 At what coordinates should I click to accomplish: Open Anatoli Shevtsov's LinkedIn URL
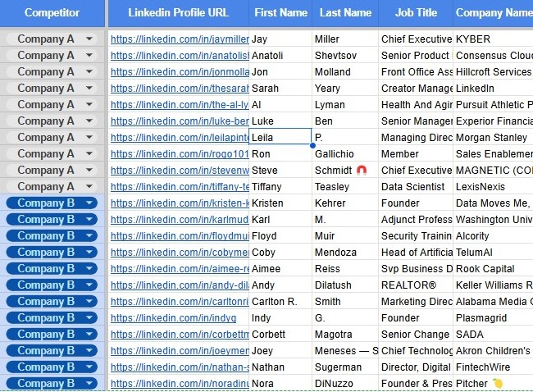tap(180, 56)
